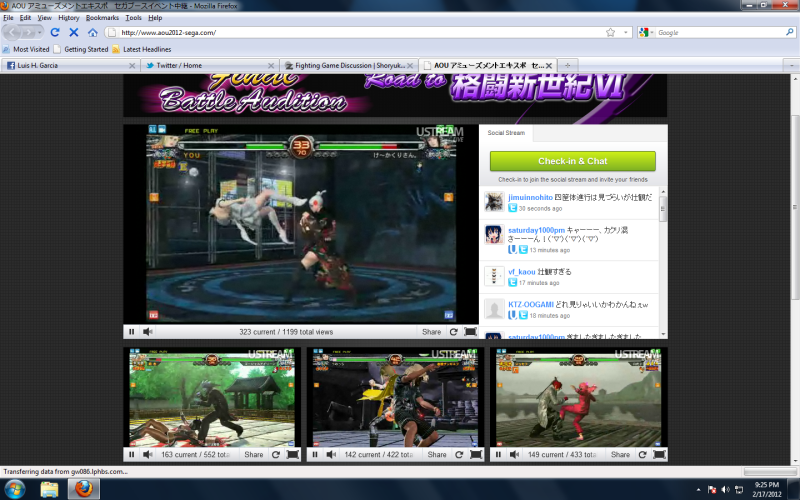Image resolution: width=800 pixels, height=500 pixels.
Task: Switch to Fighting Game Discussion tab
Action: pyautogui.click(x=349, y=65)
